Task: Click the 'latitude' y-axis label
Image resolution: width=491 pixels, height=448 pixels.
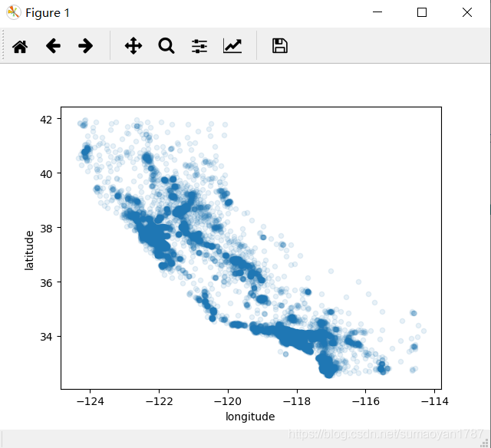Action: coord(29,250)
